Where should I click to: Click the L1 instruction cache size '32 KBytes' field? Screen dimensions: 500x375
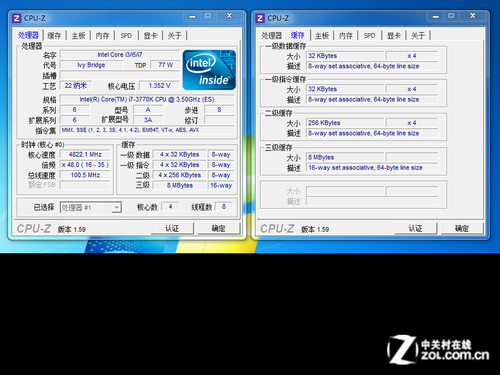(x=345, y=89)
